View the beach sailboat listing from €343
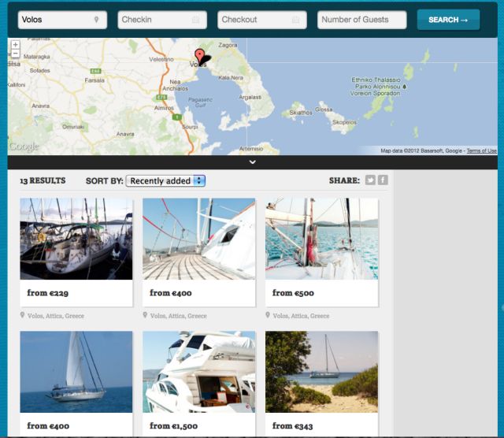This screenshot has height=438, width=504. (321, 372)
